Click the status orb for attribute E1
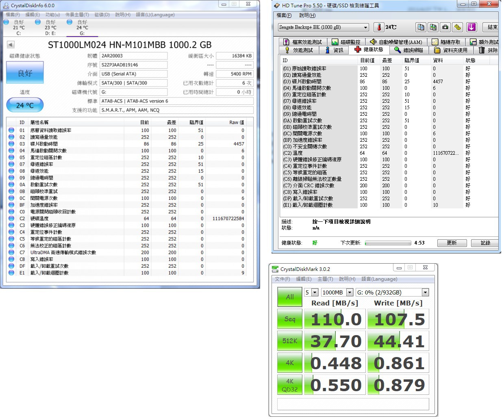 (11, 273)
